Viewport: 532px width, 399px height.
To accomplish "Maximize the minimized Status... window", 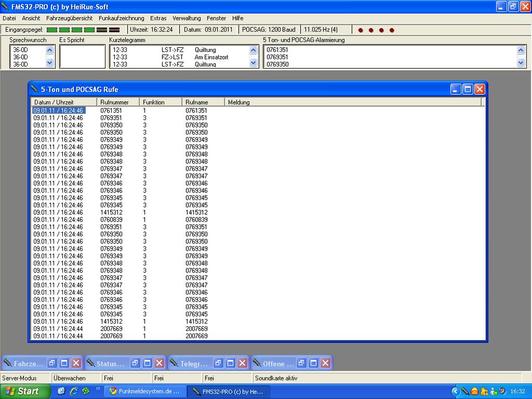I will pos(147,363).
